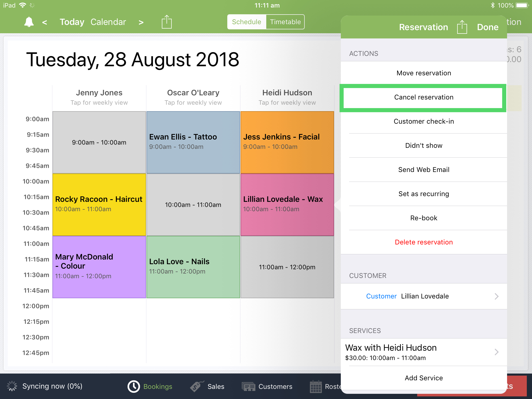Tap the notification bell icon

pyautogui.click(x=29, y=22)
